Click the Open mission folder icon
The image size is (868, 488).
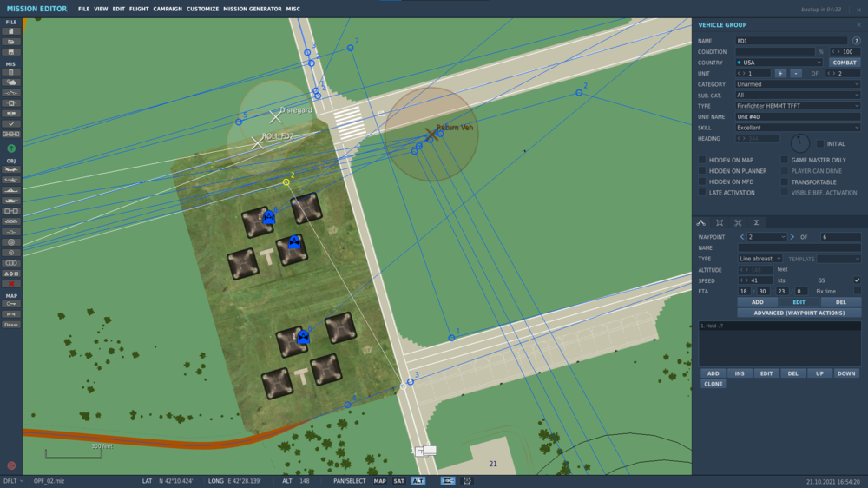click(x=11, y=42)
